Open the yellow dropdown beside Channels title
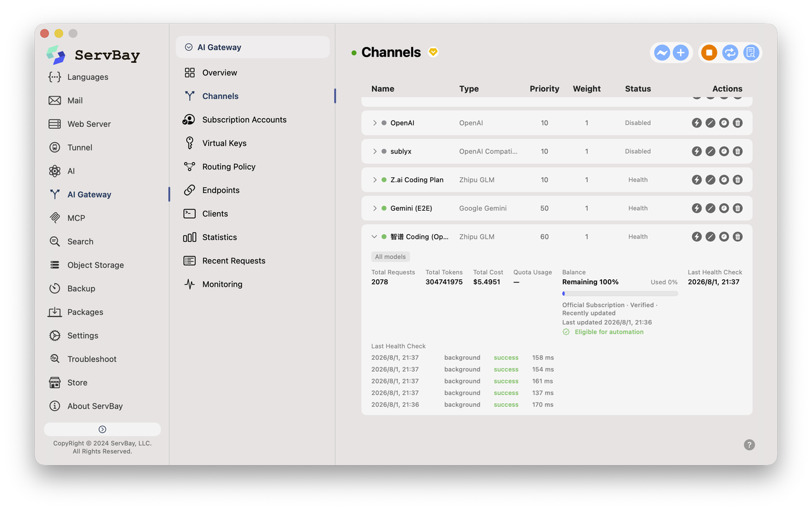 pyautogui.click(x=433, y=52)
